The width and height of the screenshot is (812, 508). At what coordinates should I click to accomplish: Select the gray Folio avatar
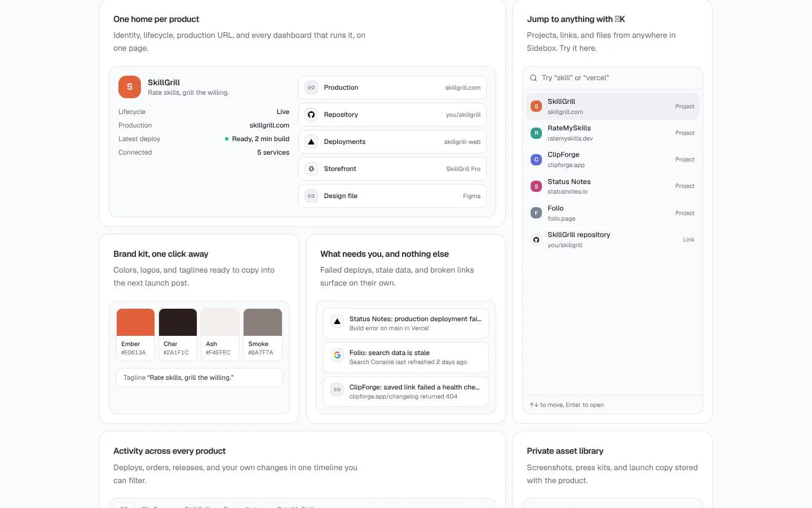coord(536,213)
